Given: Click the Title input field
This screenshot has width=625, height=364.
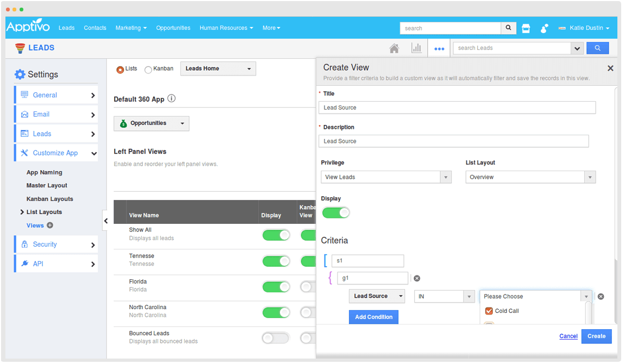Looking at the screenshot, I should click(x=457, y=108).
